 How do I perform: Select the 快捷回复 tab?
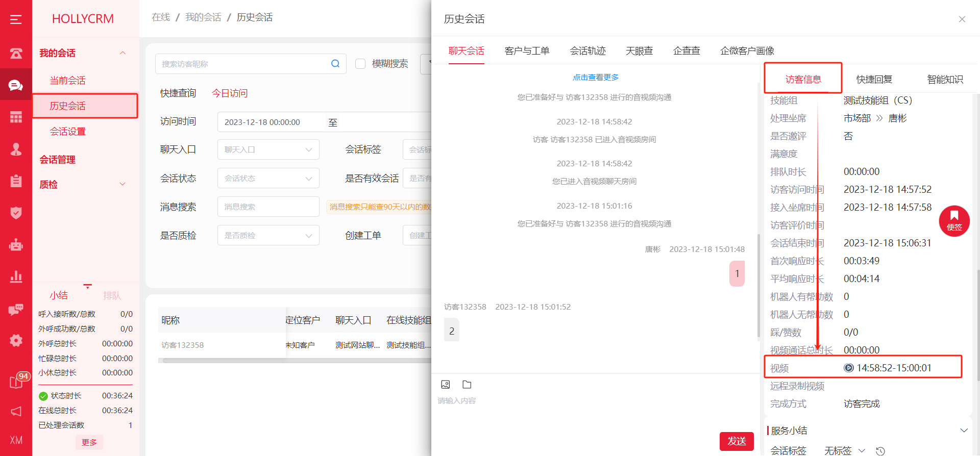(x=874, y=79)
